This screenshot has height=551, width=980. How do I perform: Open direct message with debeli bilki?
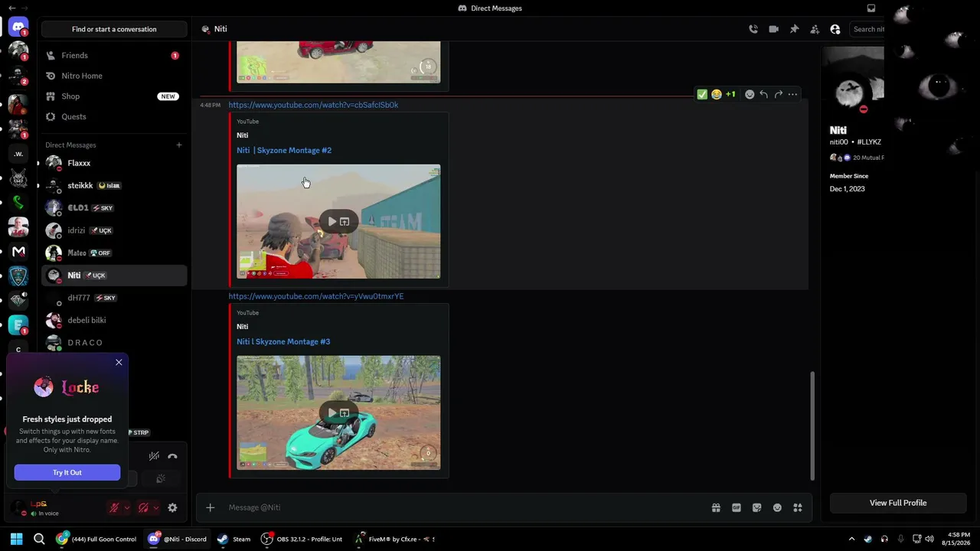pyautogui.click(x=114, y=320)
